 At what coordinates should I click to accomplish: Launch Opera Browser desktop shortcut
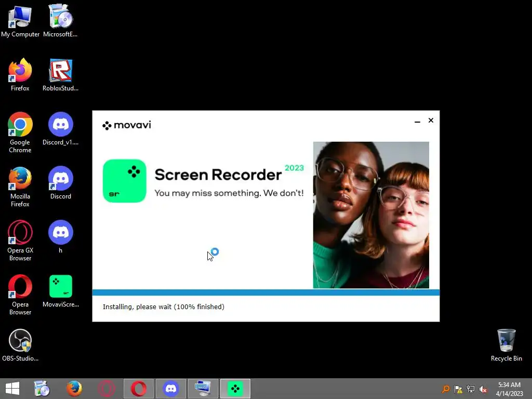[x=20, y=295]
